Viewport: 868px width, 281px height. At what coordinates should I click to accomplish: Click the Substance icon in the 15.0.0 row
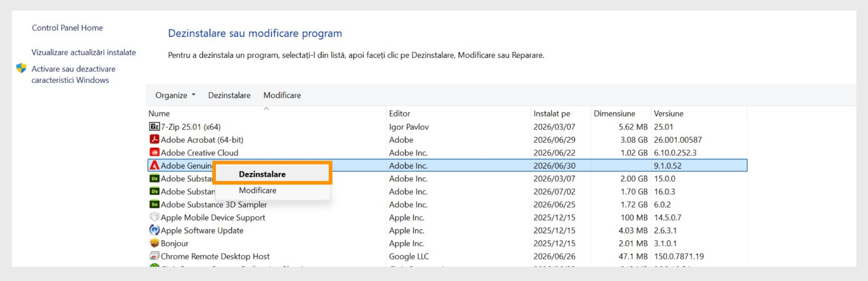tap(154, 178)
